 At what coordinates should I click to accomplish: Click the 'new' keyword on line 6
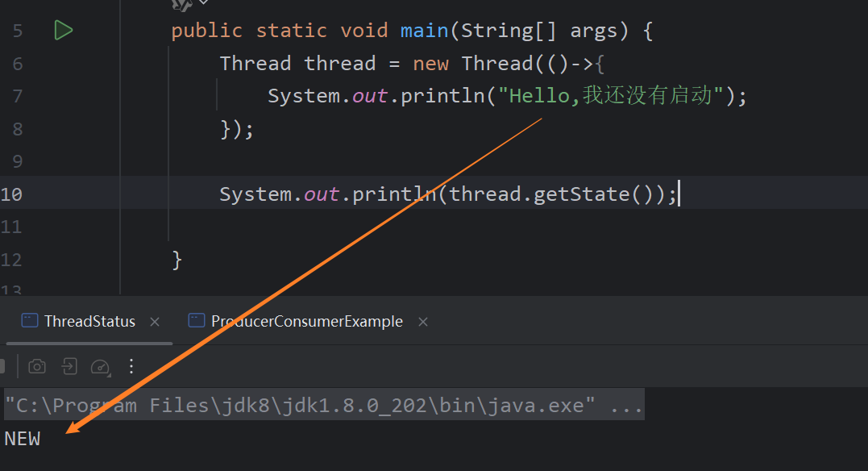(430, 64)
